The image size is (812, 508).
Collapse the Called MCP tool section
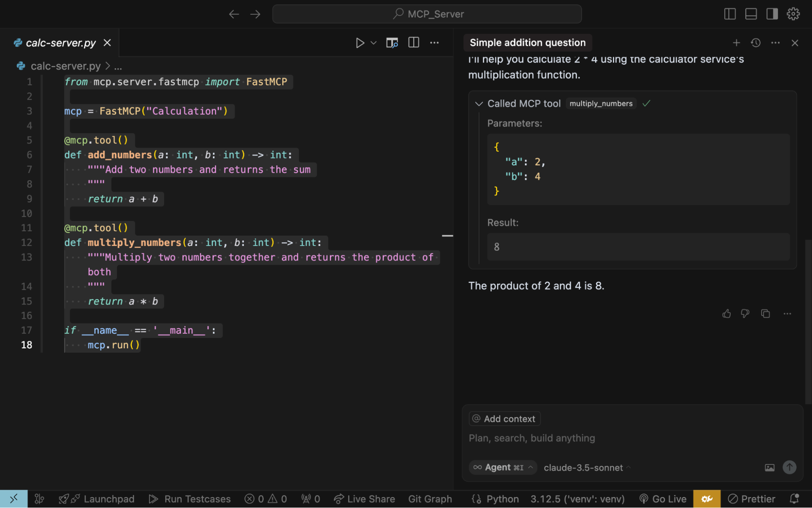click(479, 104)
